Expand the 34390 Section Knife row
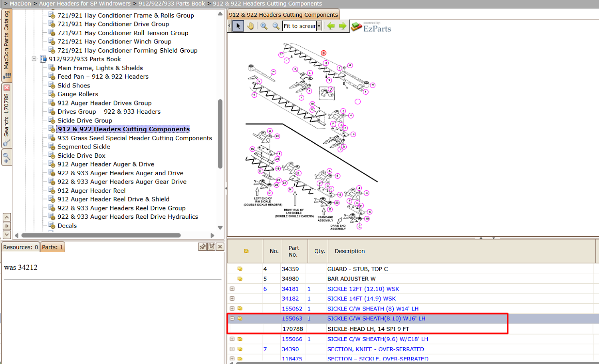This screenshot has height=364, width=599. [232, 349]
